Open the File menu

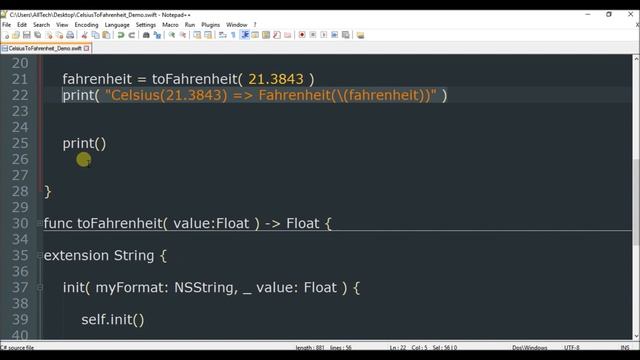tap(7, 25)
